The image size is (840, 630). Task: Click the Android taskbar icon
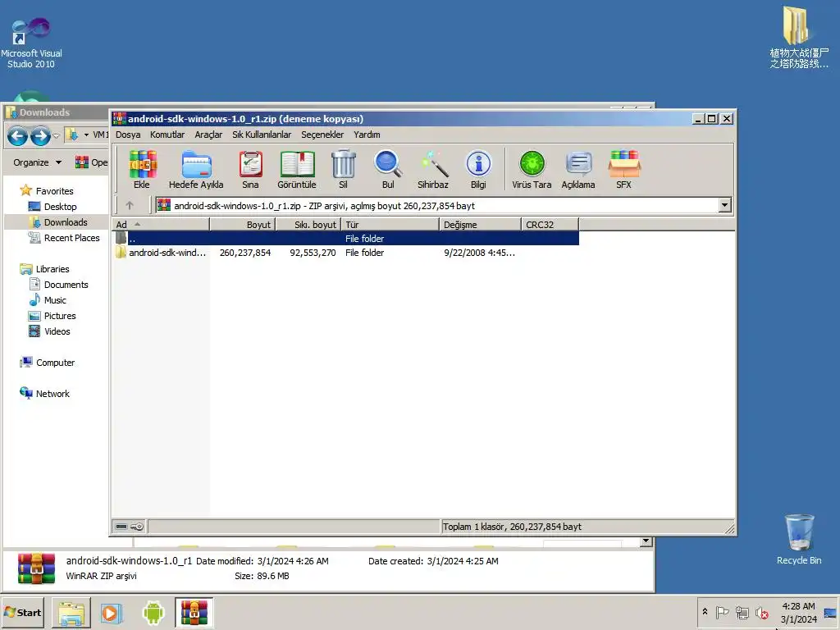(x=153, y=613)
